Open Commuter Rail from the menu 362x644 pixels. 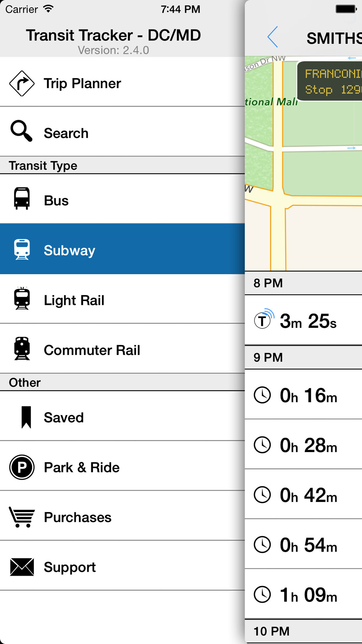coord(92,350)
